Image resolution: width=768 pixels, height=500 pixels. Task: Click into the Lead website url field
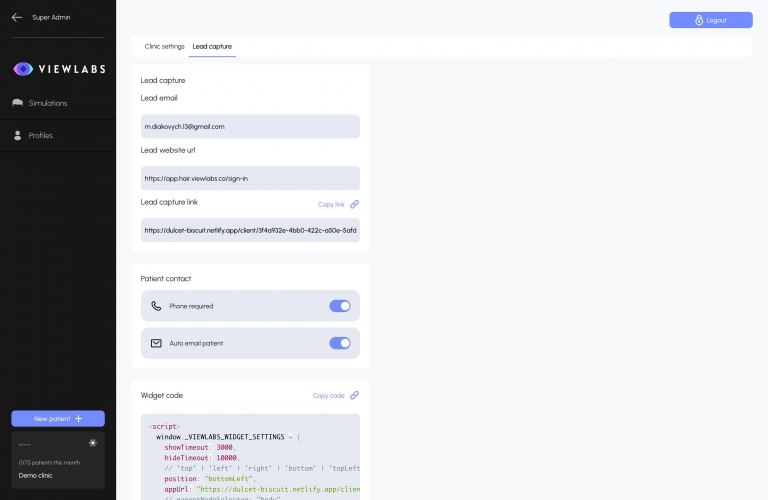point(250,178)
